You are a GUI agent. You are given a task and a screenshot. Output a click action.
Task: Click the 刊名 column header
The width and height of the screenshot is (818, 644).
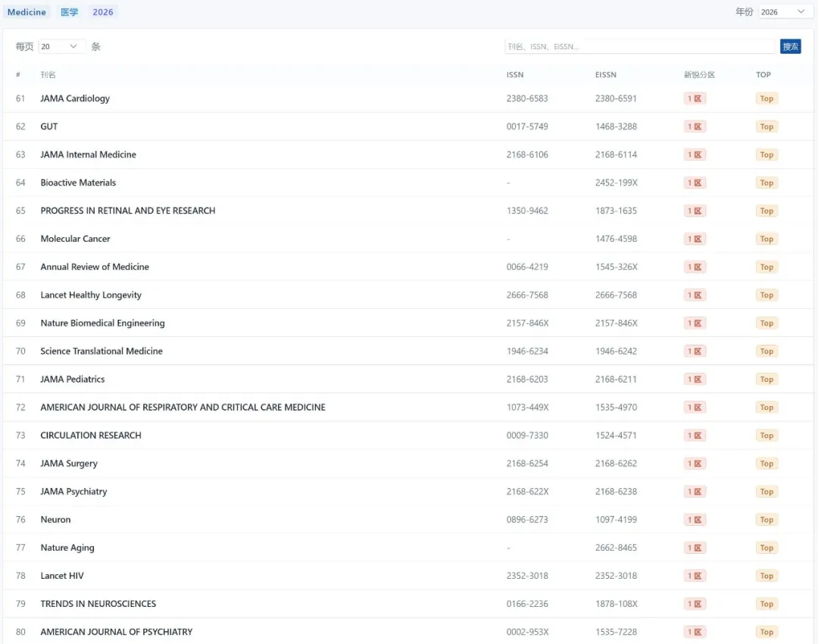(x=48, y=75)
